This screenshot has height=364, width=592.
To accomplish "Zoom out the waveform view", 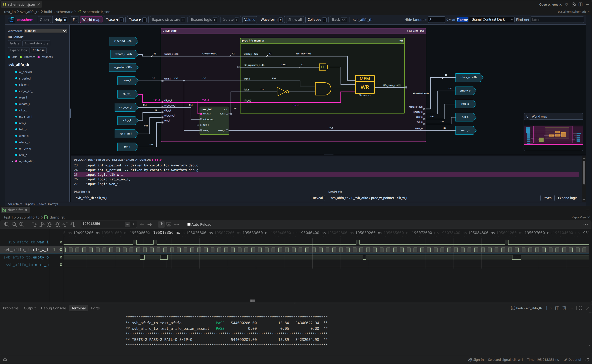I will (14, 224).
